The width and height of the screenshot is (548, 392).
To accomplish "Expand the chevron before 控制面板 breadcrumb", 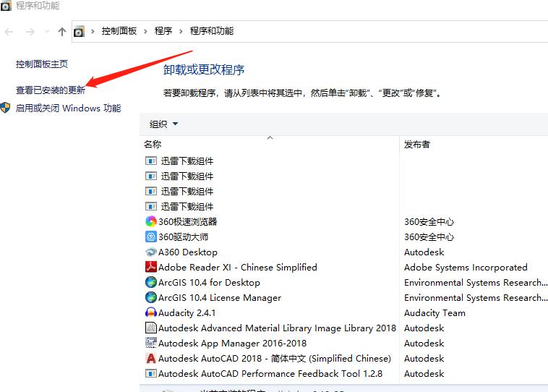I will 93,32.
